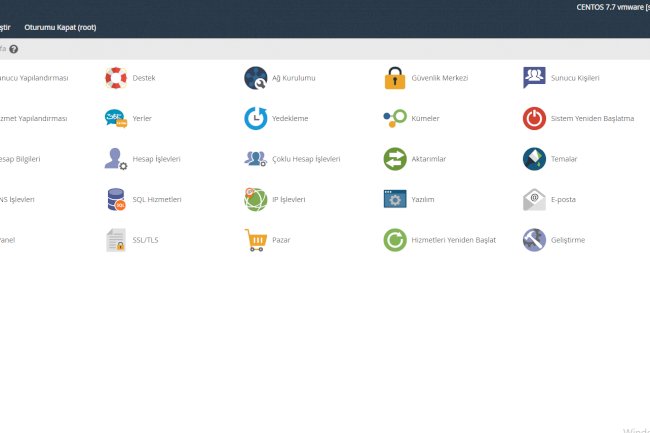Click the E-posta text link
The width and height of the screenshot is (650, 433).
563,200
